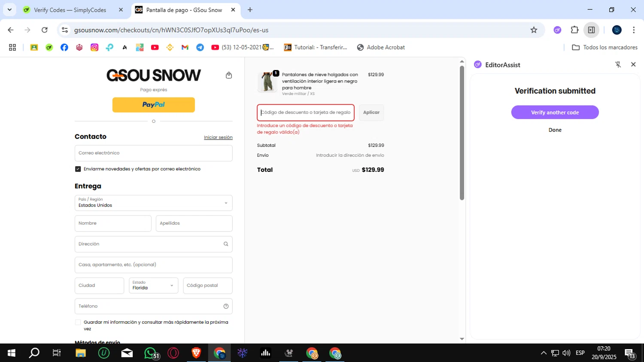Click the address search magnifier icon
Screen dimensions: 644x362
coord(226,244)
